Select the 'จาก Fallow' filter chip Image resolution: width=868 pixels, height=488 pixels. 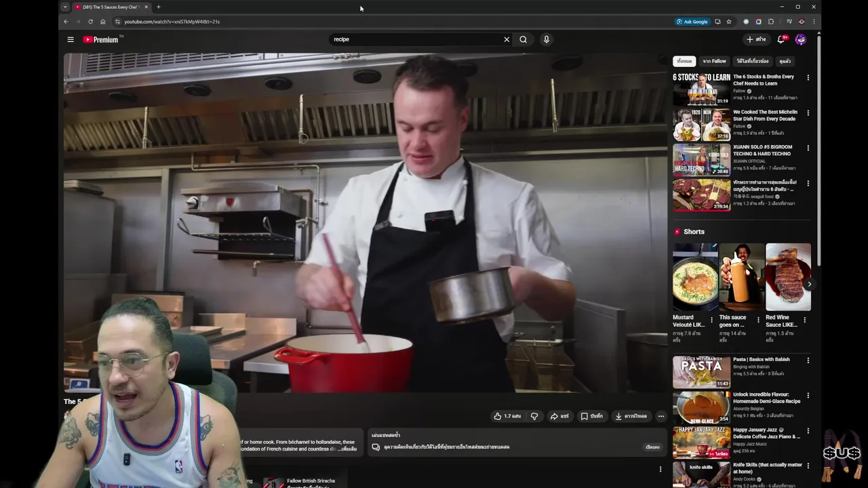pos(714,61)
